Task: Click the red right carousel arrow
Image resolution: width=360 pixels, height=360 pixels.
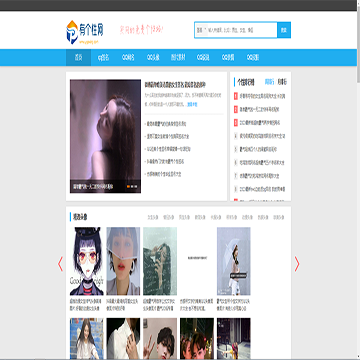Action: [297, 264]
